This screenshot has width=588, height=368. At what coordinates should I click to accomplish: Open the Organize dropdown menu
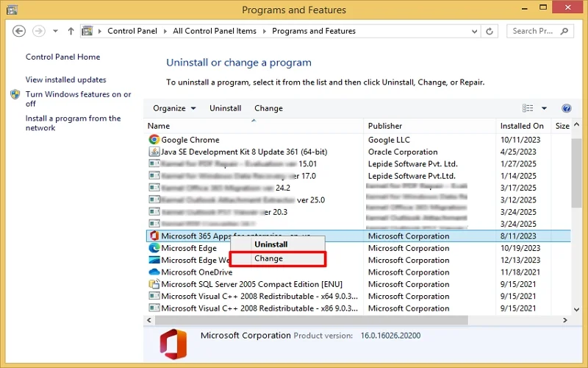point(174,108)
